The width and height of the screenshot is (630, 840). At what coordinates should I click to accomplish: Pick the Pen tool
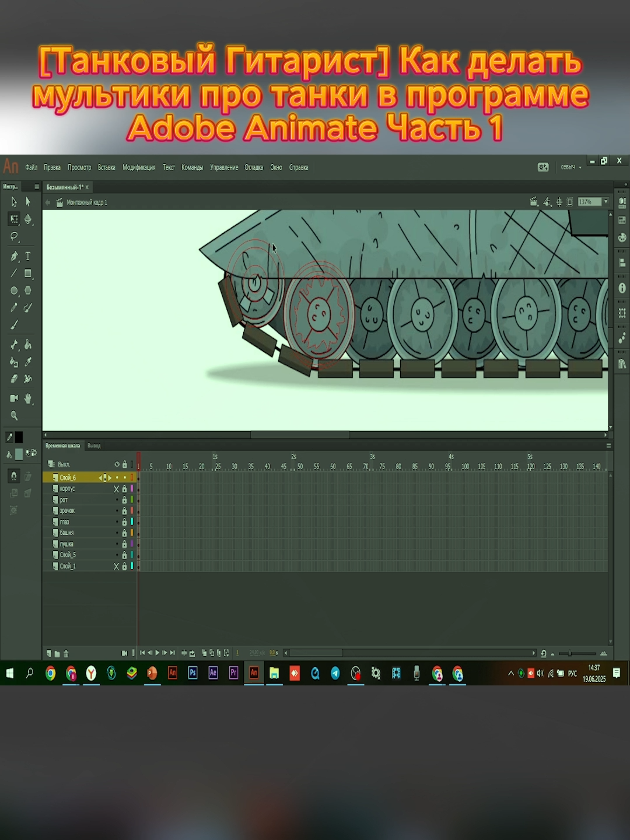point(13,255)
